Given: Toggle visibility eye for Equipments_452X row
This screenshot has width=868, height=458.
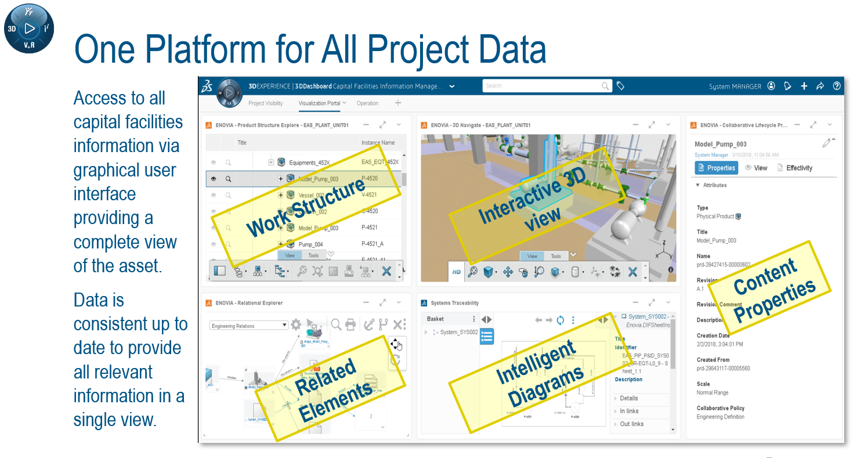Looking at the screenshot, I should (x=214, y=163).
